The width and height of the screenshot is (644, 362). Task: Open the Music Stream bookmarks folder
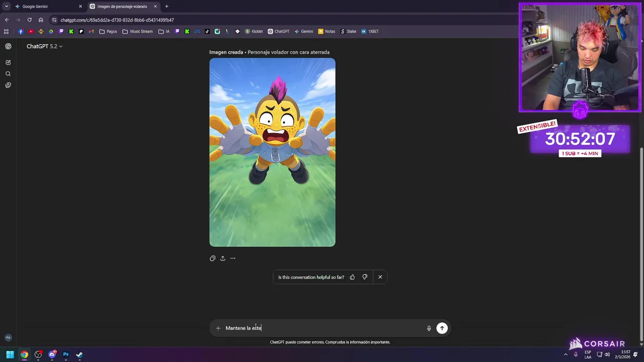(137, 31)
